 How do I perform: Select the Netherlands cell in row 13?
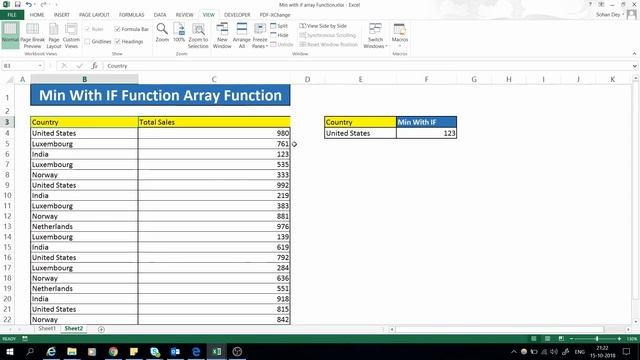(84, 227)
